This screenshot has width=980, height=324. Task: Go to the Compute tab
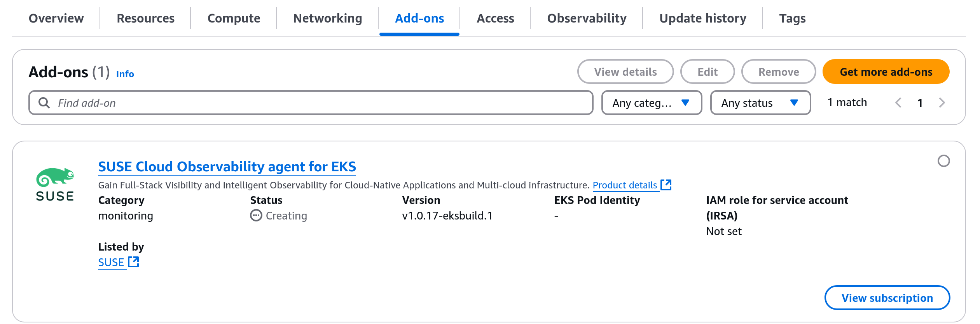pyautogui.click(x=234, y=18)
